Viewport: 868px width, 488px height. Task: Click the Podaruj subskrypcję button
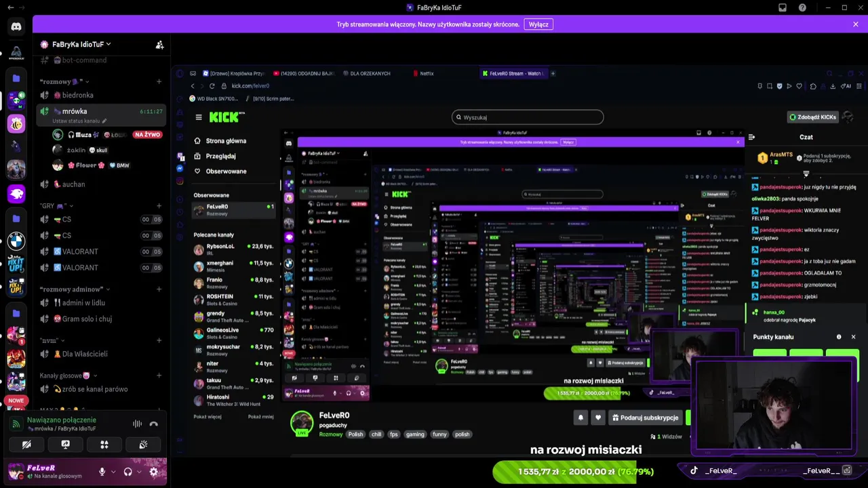644,418
